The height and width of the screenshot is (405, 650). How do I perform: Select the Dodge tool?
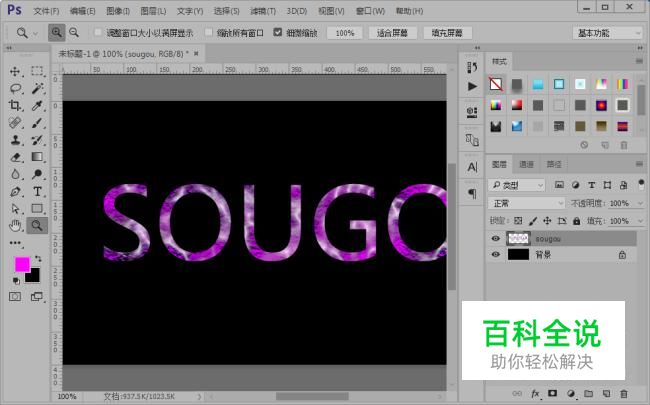pos(37,174)
